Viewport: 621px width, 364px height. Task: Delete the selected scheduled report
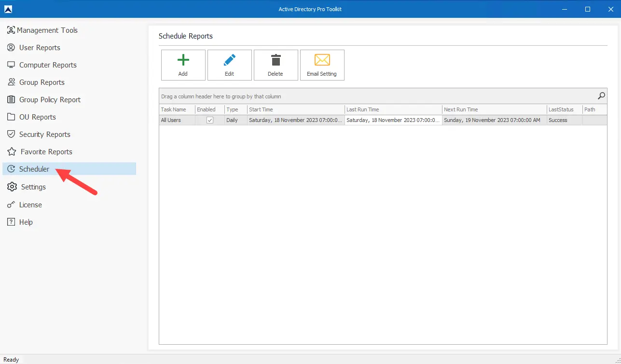276,65
